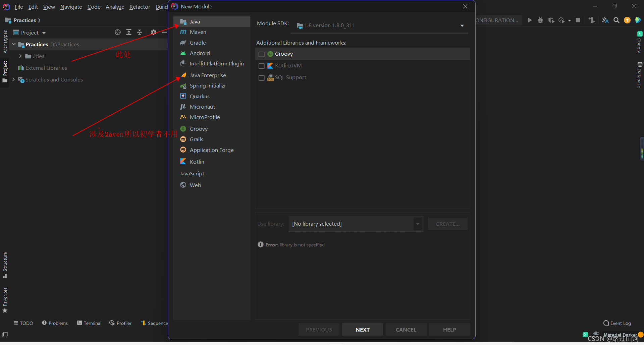Click the PREVIOUS button
Image resolution: width=644 pixels, height=345 pixels.
[x=319, y=330]
